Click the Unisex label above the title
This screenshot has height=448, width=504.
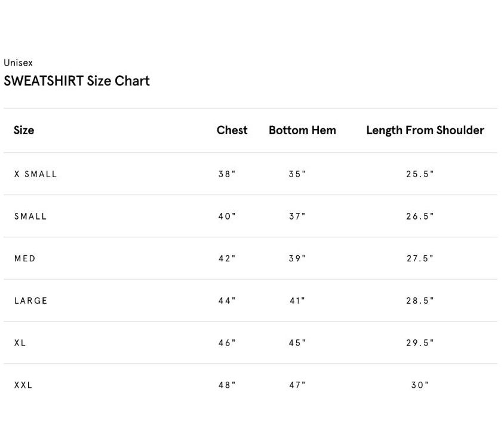point(19,63)
